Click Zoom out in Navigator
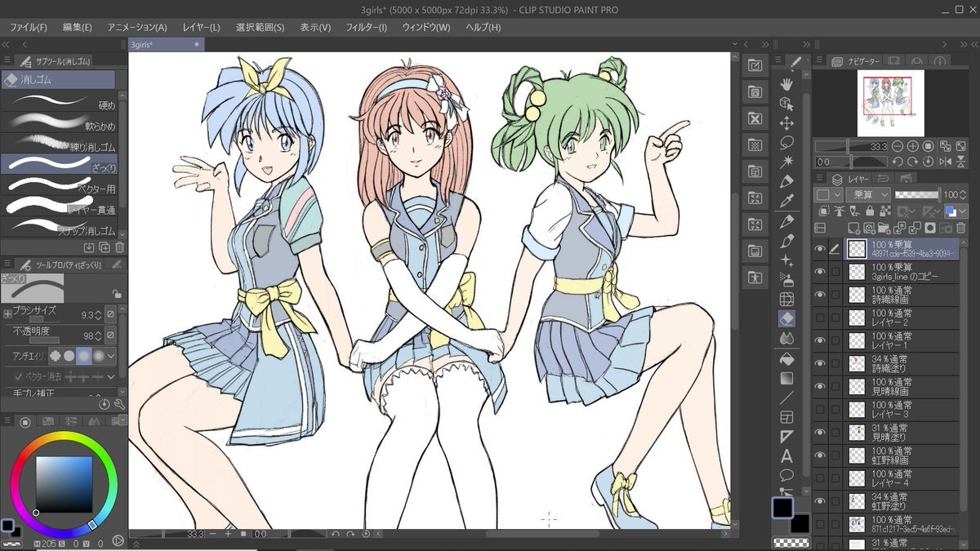The image size is (980, 551). (898, 146)
